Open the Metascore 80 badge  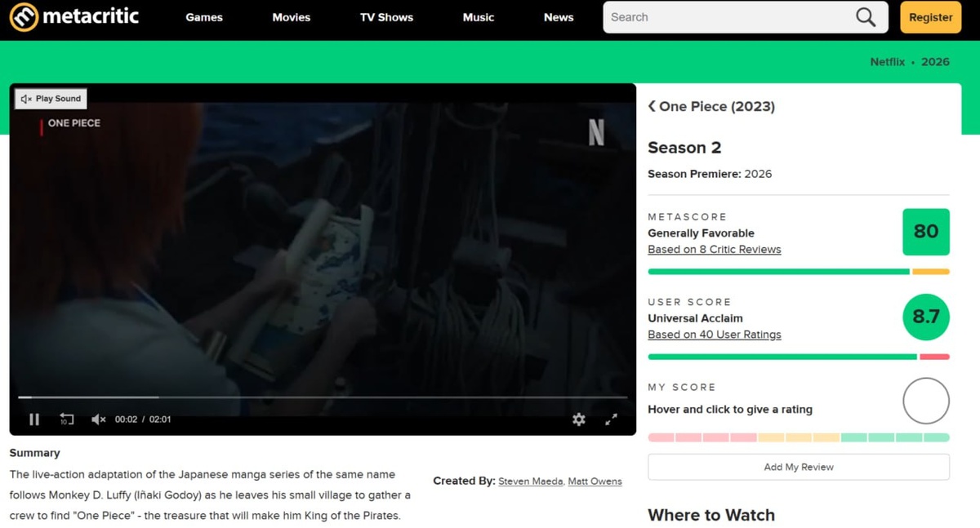coord(926,232)
